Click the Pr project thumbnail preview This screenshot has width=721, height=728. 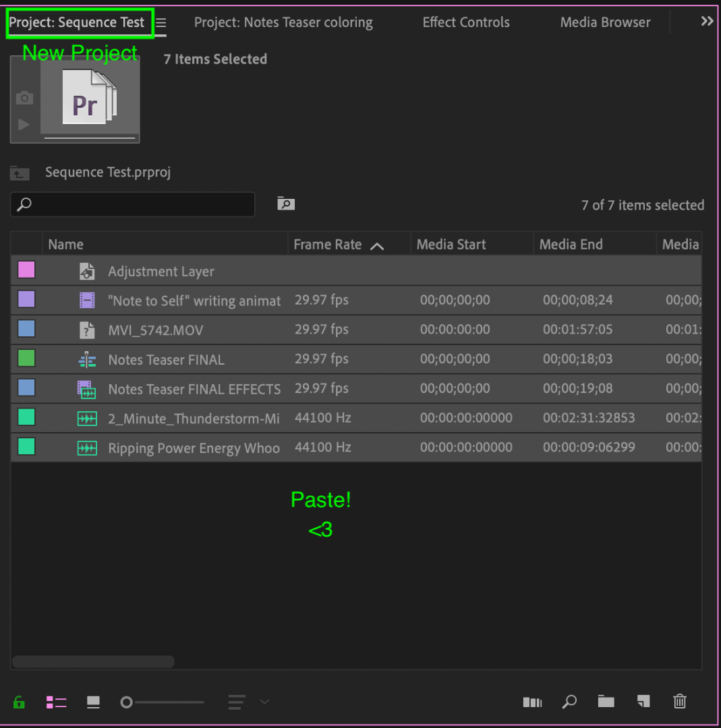pyautogui.click(x=90, y=96)
